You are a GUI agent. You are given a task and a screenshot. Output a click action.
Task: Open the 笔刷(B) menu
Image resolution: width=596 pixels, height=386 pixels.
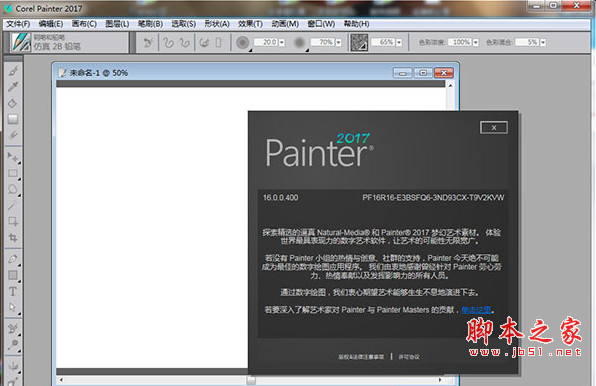151,24
